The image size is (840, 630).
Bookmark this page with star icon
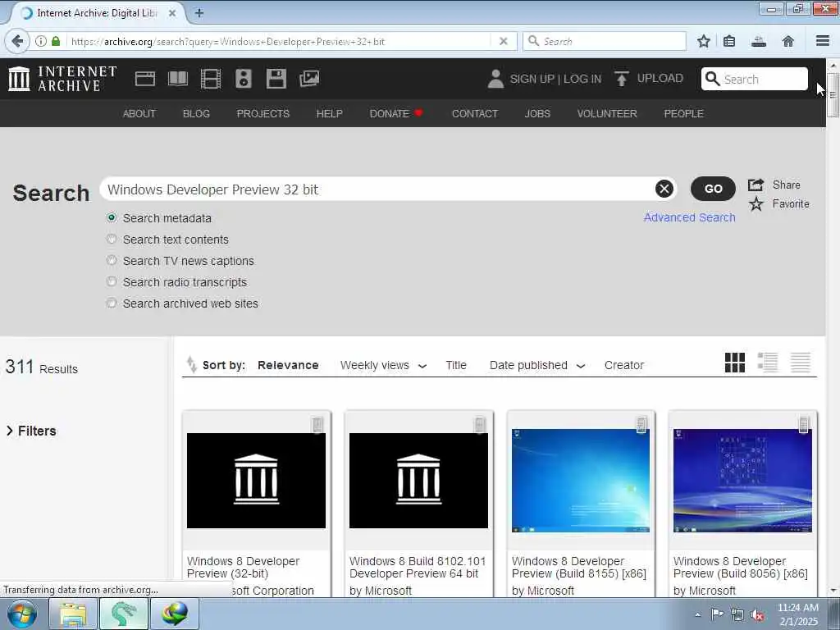click(x=703, y=41)
